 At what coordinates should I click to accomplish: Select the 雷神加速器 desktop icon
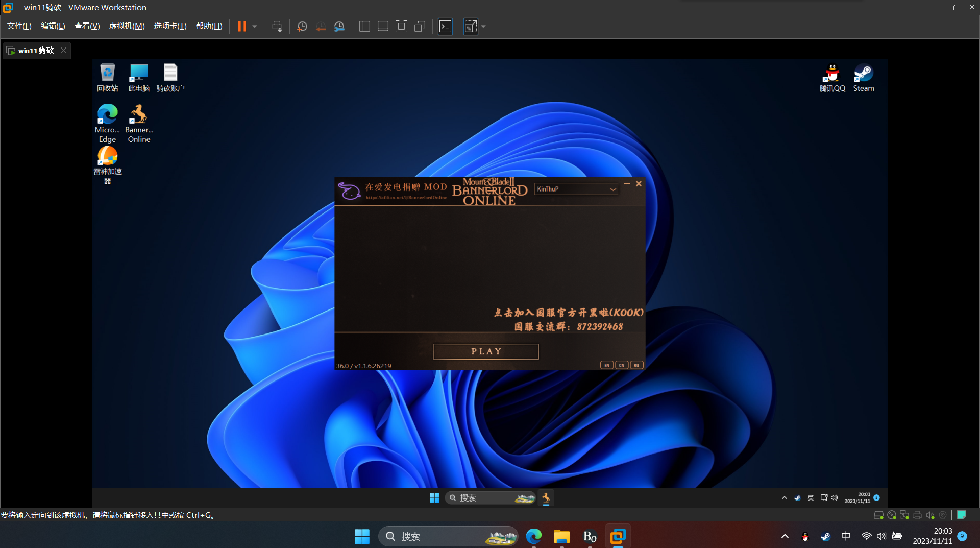107,165
